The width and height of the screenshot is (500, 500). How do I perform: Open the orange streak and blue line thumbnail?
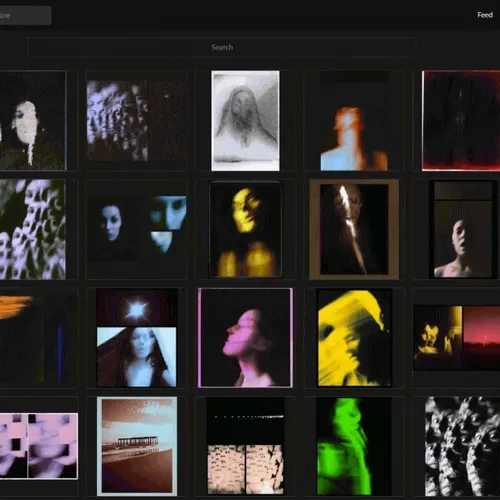coord(38,338)
